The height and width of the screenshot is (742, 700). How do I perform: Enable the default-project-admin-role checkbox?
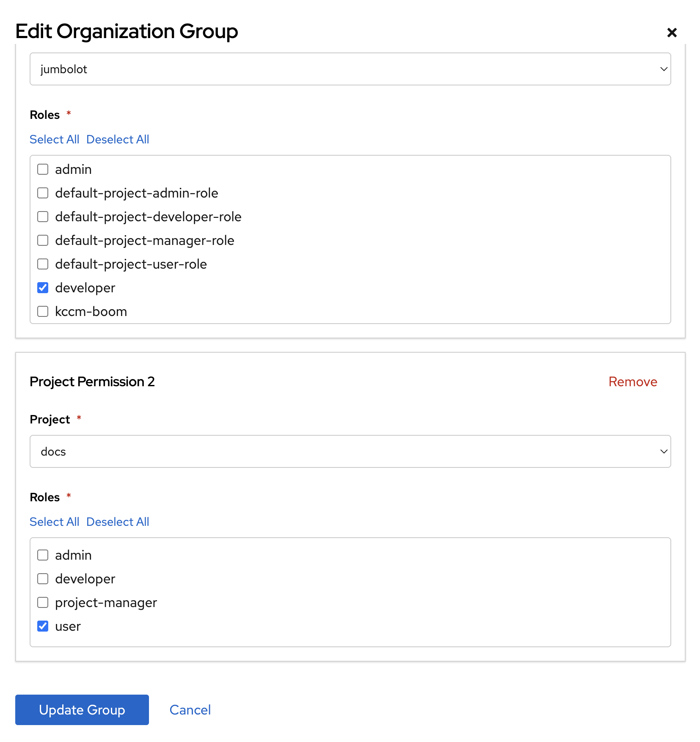coord(43,193)
